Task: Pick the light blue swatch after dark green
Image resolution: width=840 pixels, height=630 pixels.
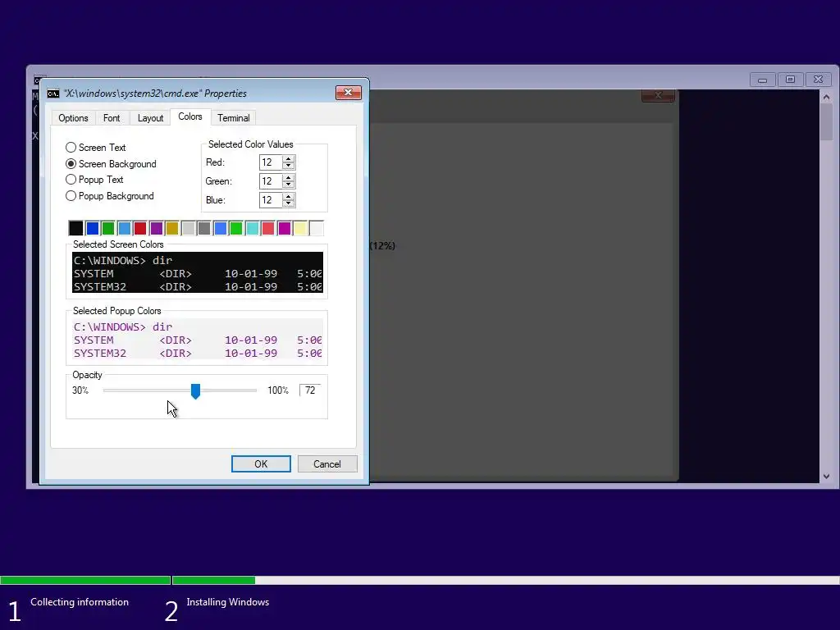Action: click(x=125, y=228)
